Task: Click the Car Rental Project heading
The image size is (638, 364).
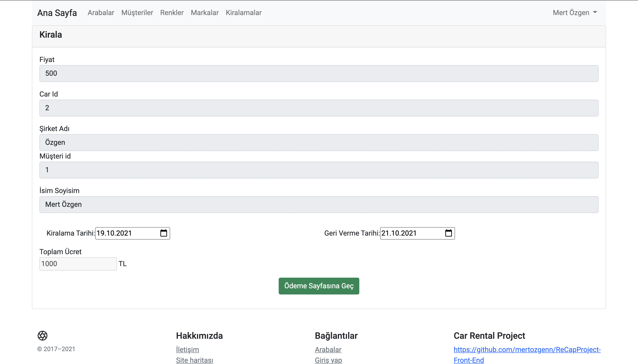Action: click(x=489, y=335)
